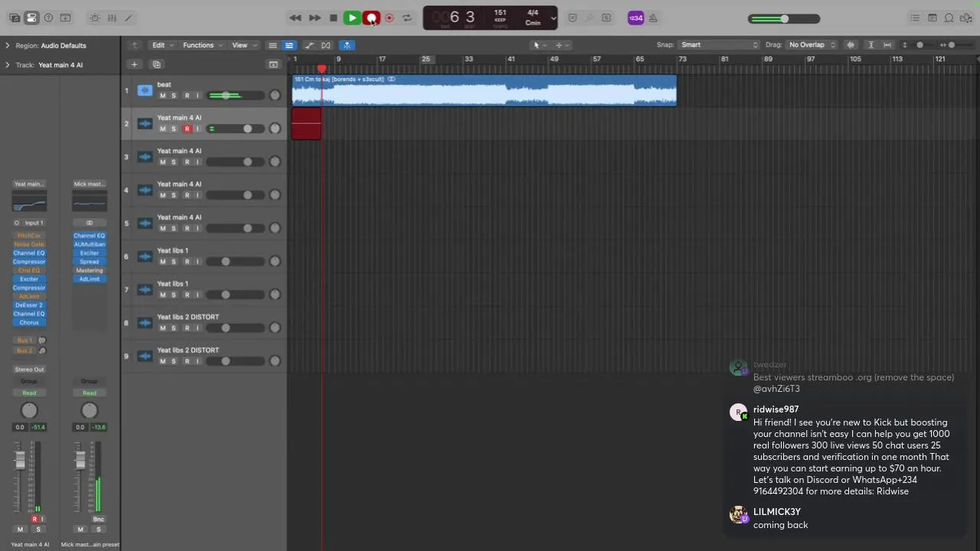Open the Edit menu
This screenshot has width=980, height=551.
pos(162,45)
